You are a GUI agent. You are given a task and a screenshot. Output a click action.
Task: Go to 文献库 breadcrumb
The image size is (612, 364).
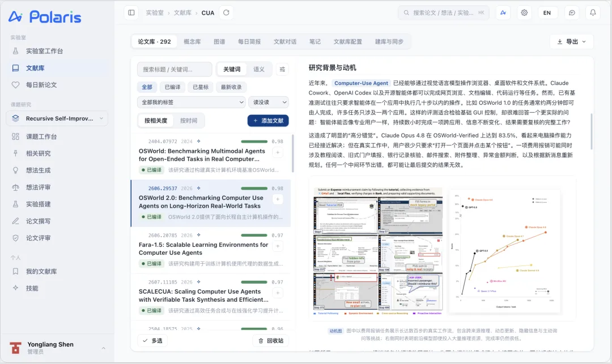coord(182,13)
